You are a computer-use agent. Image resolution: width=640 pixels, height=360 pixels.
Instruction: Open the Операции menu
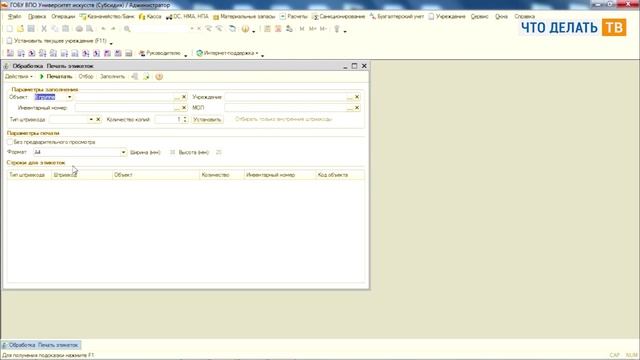tap(63, 17)
